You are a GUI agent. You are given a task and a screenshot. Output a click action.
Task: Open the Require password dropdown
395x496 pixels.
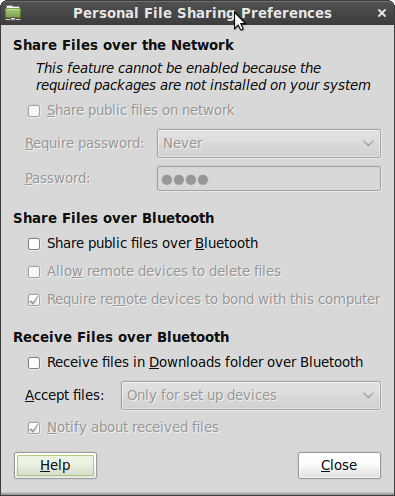click(269, 144)
